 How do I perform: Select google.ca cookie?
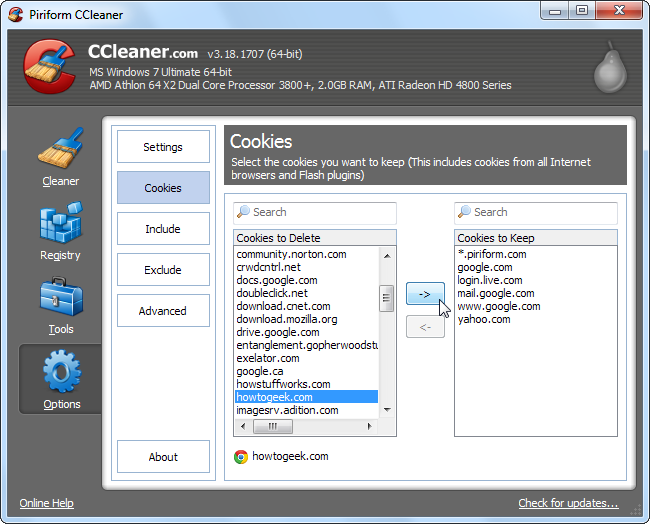(307, 371)
